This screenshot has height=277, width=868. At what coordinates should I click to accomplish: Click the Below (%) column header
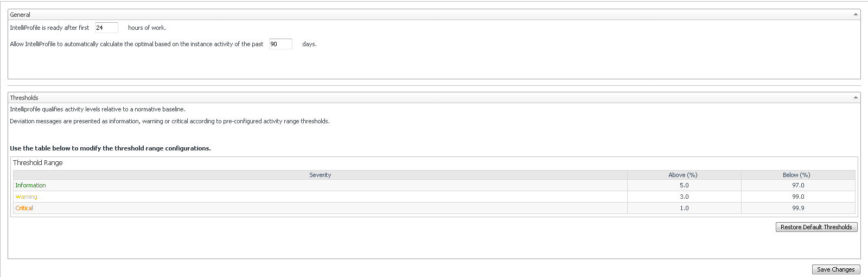click(x=796, y=175)
